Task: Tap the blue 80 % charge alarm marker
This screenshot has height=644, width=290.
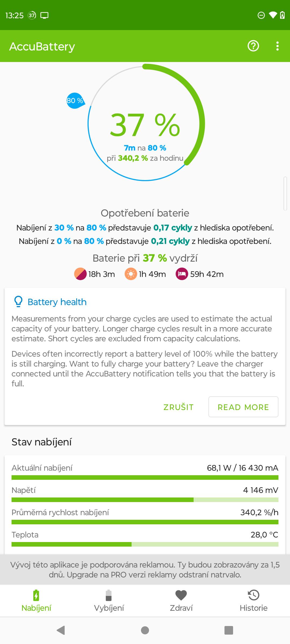Action: click(x=75, y=101)
